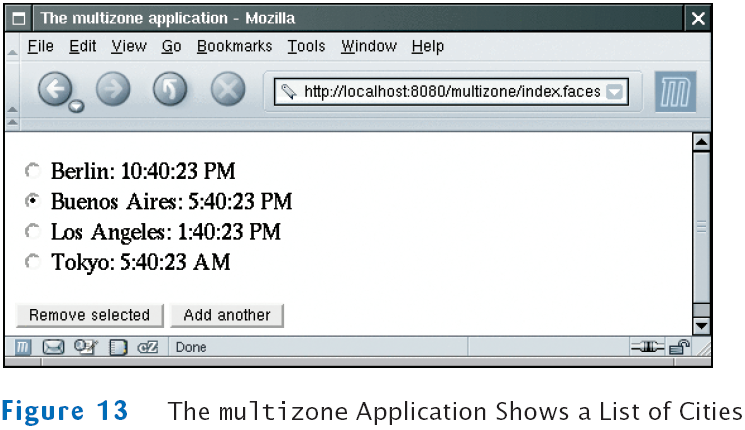The width and height of the screenshot is (745, 430).
Task: Select the Berlin radio button
Action: (x=34, y=170)
